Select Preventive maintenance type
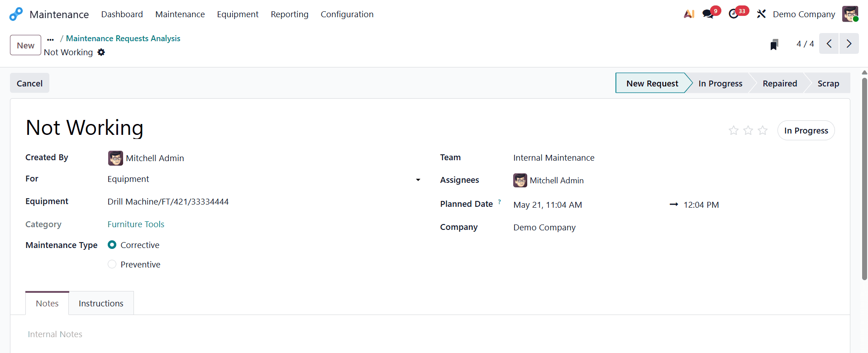The height and width of the screenshot is (353, 868). [112, 264]
